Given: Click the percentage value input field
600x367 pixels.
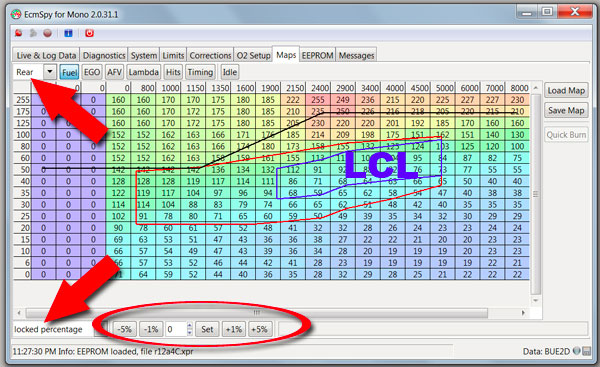Looking at the screenshot, I should 176,329.
